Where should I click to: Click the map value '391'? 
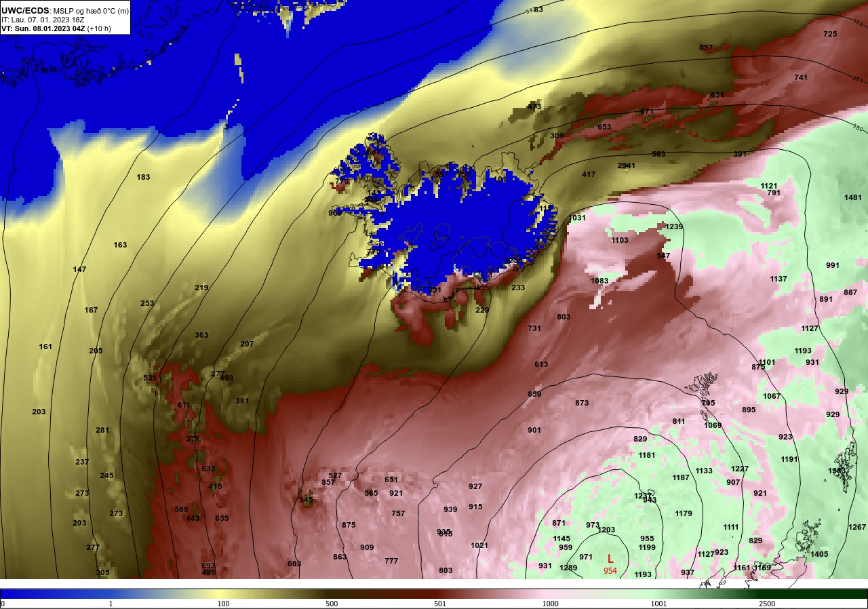tap(740, 154)
